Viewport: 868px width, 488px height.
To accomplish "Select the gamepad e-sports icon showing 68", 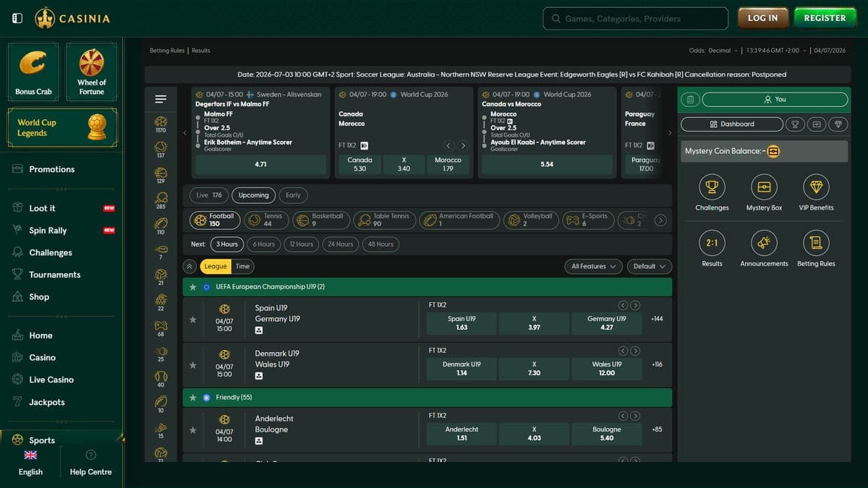I will click(x=161, y=325).
